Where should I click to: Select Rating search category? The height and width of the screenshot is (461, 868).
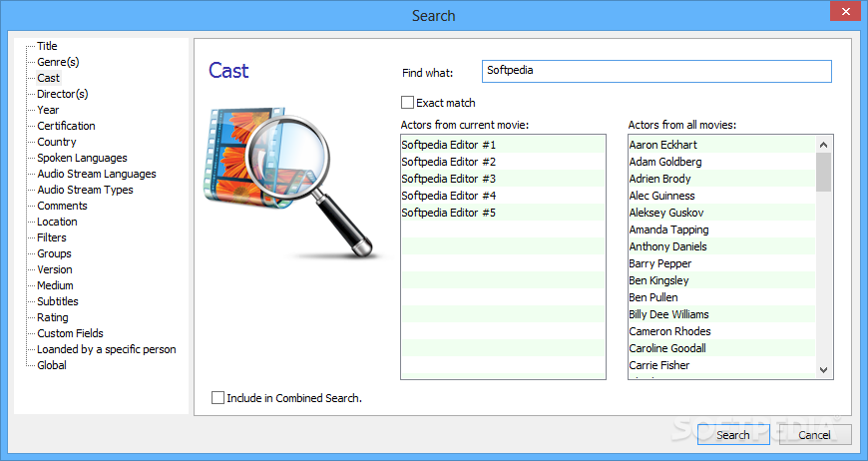click(53, 317)
